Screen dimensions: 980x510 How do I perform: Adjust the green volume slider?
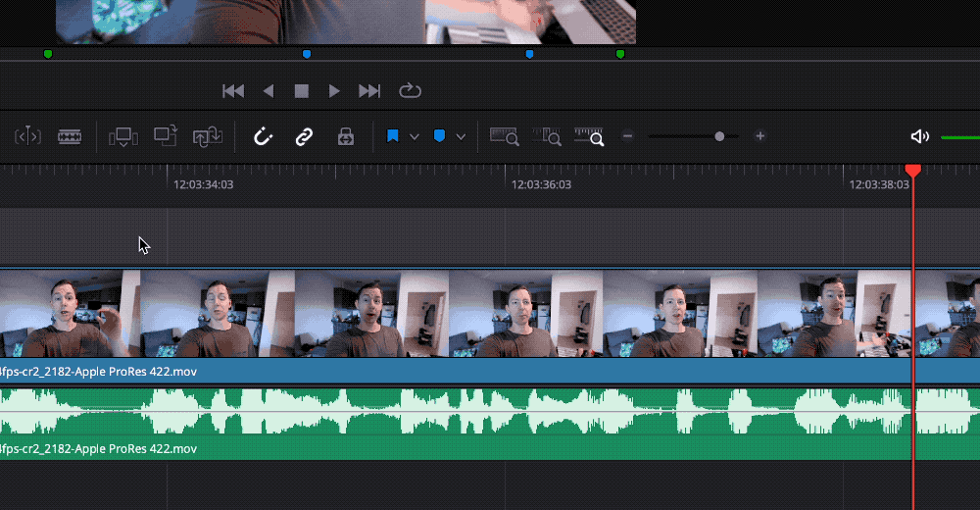960,137
